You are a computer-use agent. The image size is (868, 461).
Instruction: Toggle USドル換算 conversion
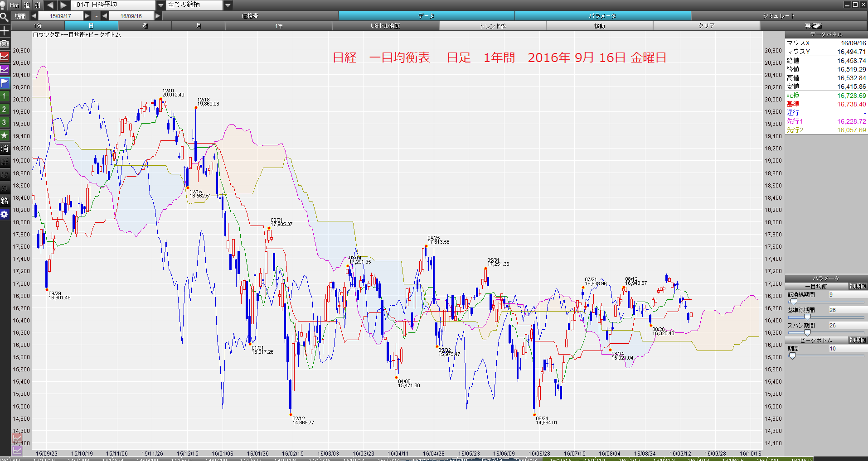[x=386, y=26]
